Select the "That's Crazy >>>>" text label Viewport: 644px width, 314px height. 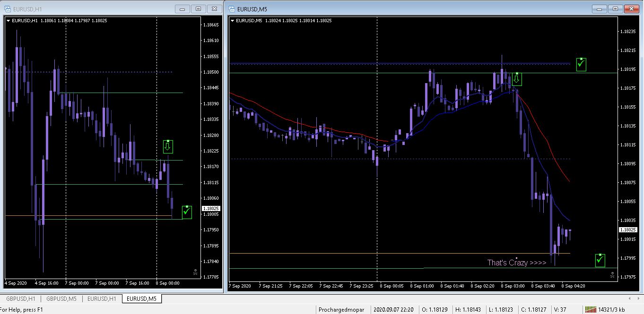pyautogui.click(x=517, y=263)
